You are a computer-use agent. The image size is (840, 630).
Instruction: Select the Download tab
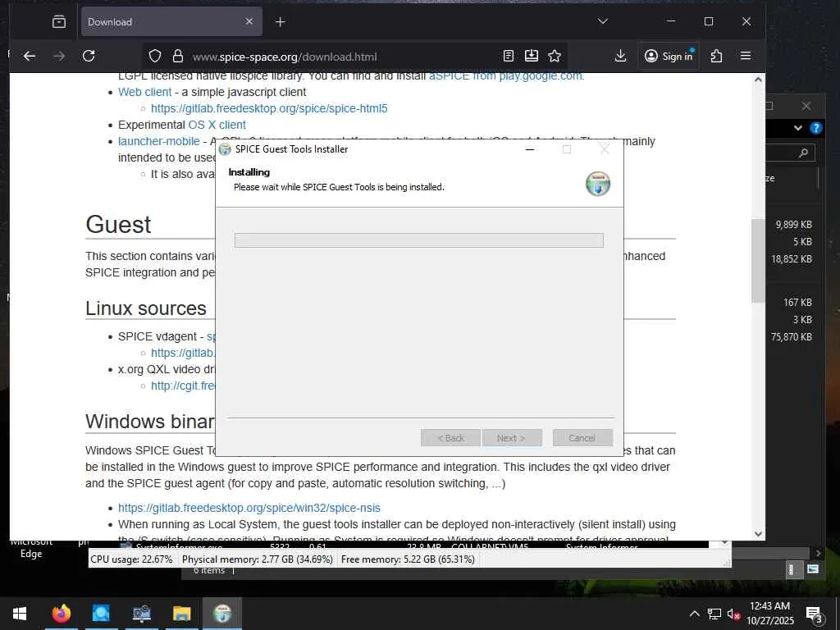171,21
